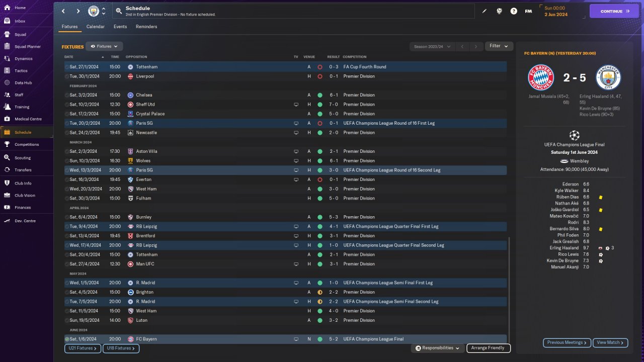
Task: Open the help question mark icon
Action: point(514,11)
